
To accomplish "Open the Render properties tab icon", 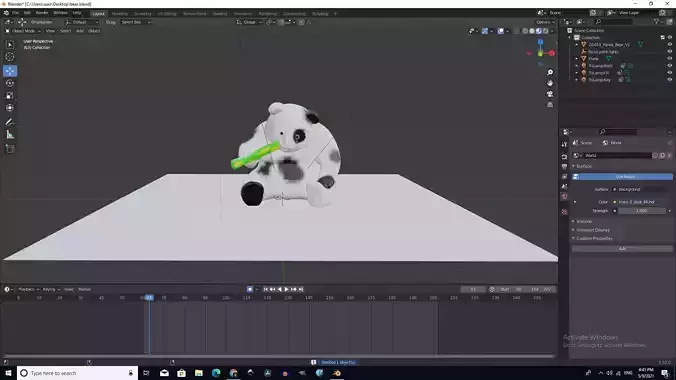I will tap(564, 156).
